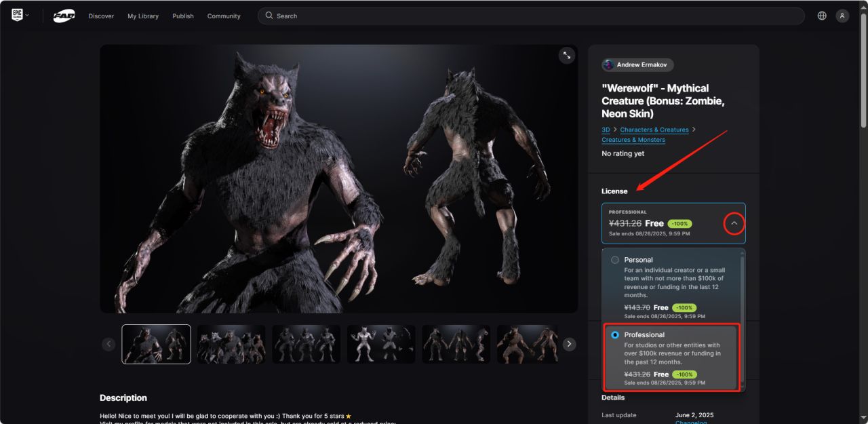
Task: Click the search magnifier icon
Action: click(x=269, y=16)
